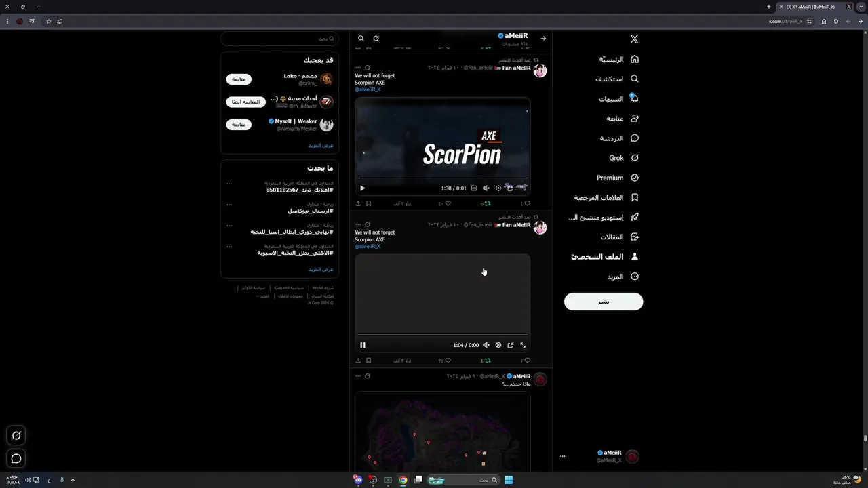The image size is (868, 488).
Task: Share the first Fan aMeiiR post
Action: pos(358,203)
